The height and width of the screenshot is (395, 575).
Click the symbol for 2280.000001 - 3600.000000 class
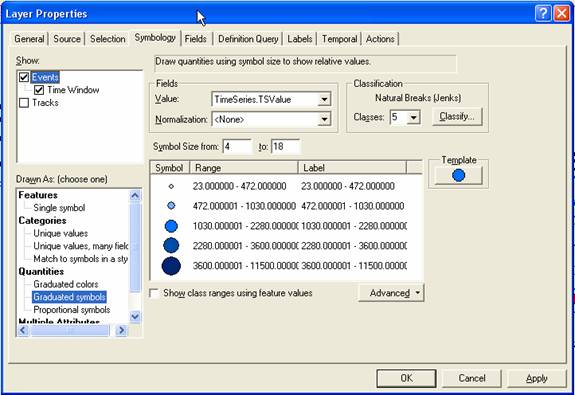point(171,245)
